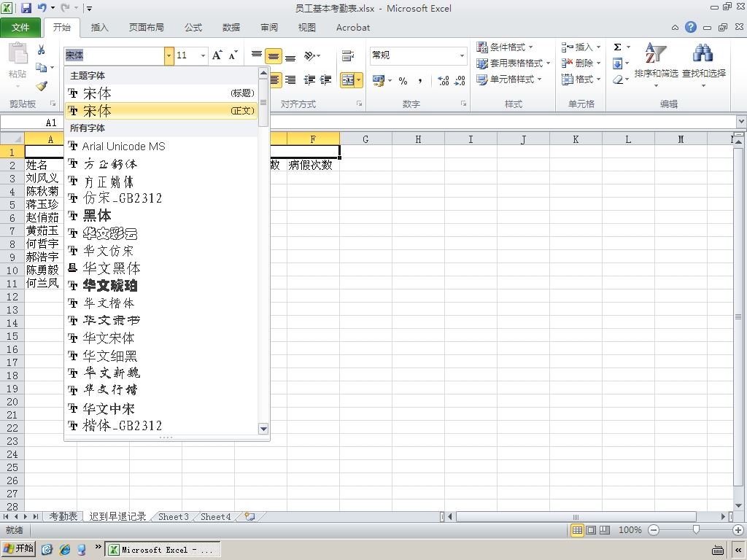Toggle Center horizontal alignment
The image size is (747, 560).
click(x=275, y=80)
